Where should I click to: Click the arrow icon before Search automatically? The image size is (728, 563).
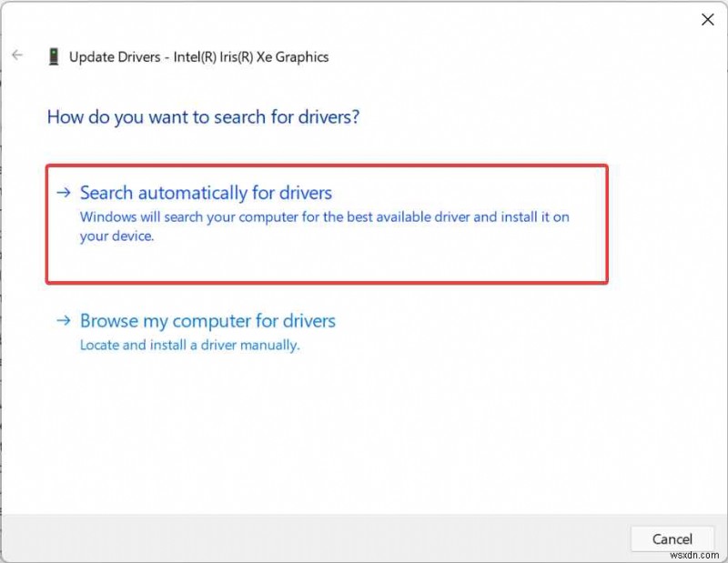[64, 192]
